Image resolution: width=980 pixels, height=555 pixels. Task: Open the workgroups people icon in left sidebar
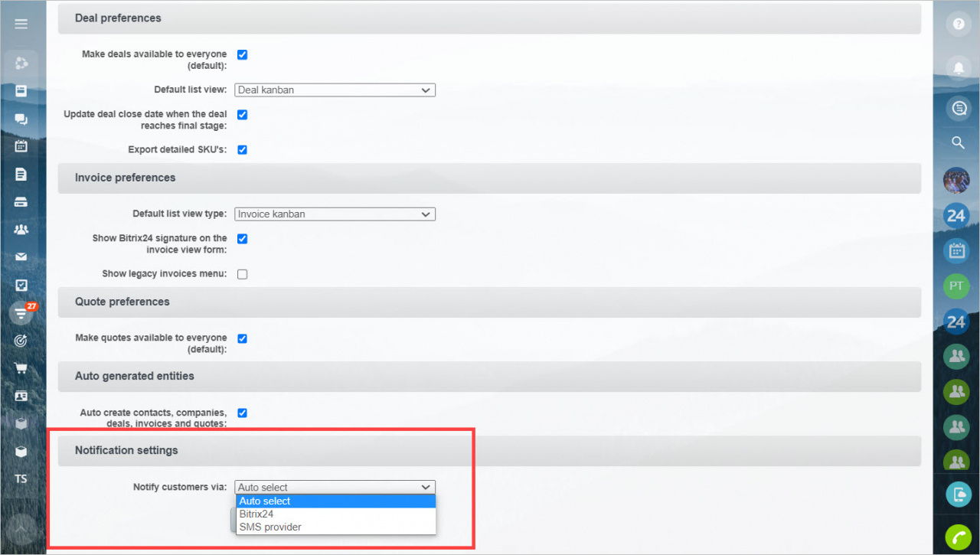pos(21,230)
